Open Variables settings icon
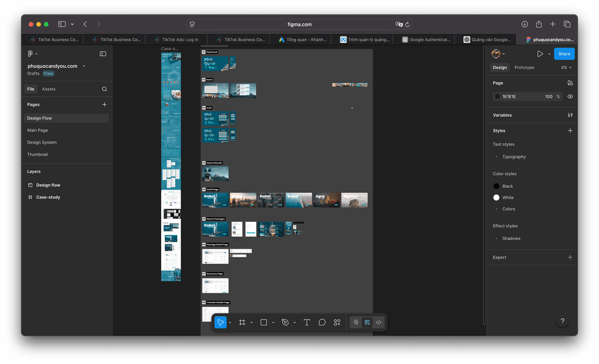Screen dimensions: 599x364 point(570,115)
